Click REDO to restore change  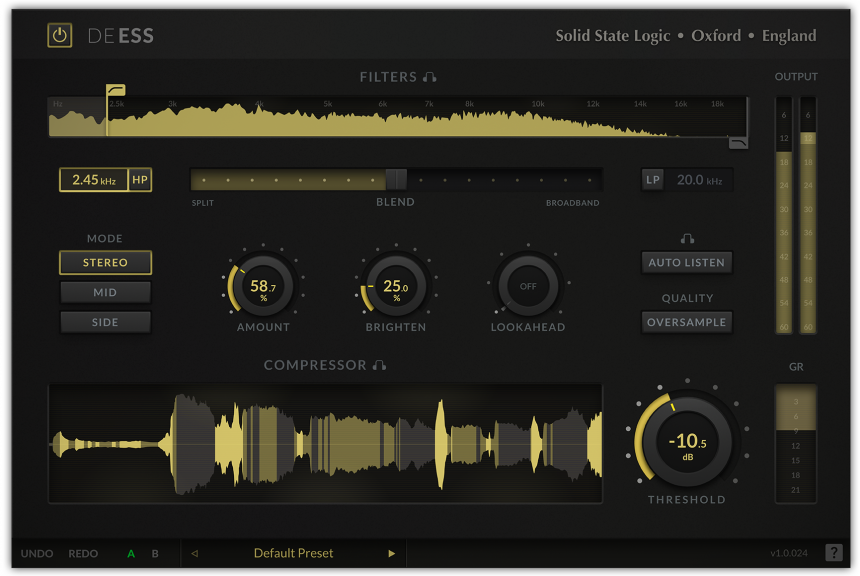[x=84, y=553]
